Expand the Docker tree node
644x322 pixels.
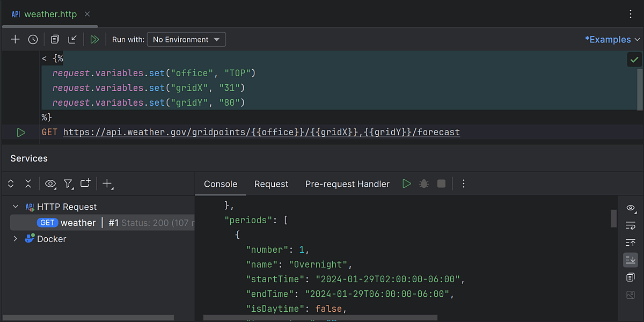coord(15,239)
